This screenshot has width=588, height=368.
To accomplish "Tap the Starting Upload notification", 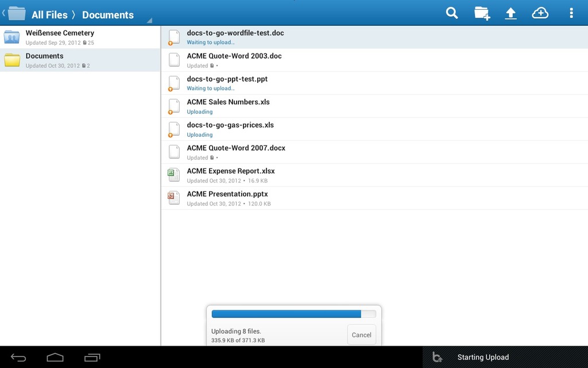I will pyautogui.click(x=482, y=357).
